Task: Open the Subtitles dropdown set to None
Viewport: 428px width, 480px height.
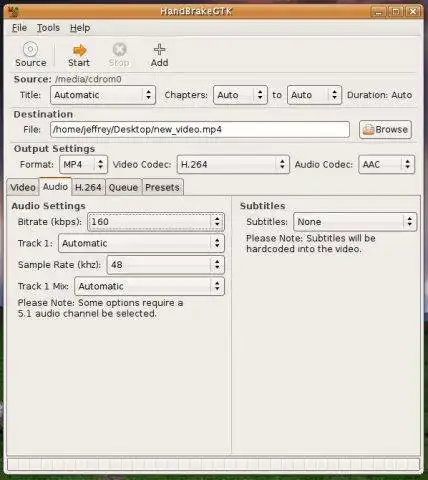Action: click(355, 222)
